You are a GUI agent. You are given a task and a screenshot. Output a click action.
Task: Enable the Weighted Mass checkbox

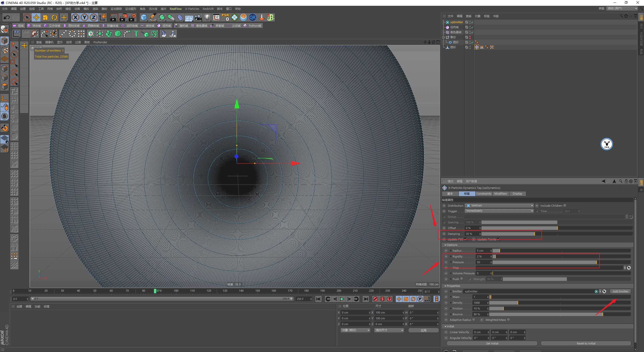point(508,320)
